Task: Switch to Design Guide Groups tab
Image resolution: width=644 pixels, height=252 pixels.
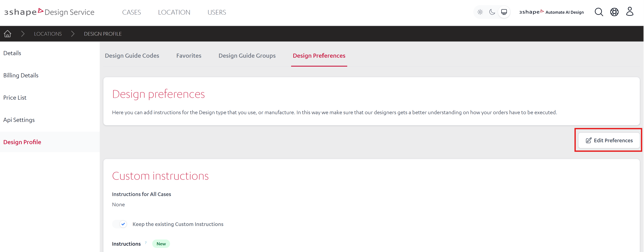Action: point(247,56)
